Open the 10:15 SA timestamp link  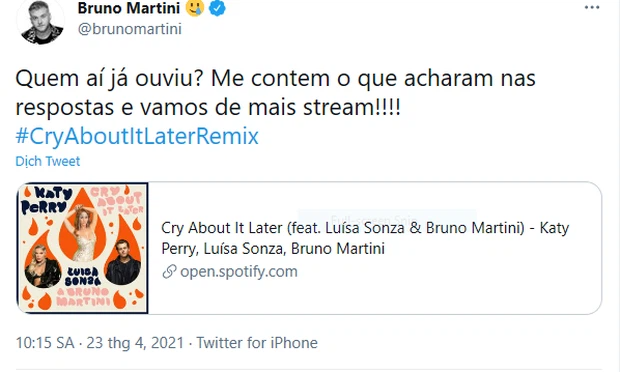(45, 343)
